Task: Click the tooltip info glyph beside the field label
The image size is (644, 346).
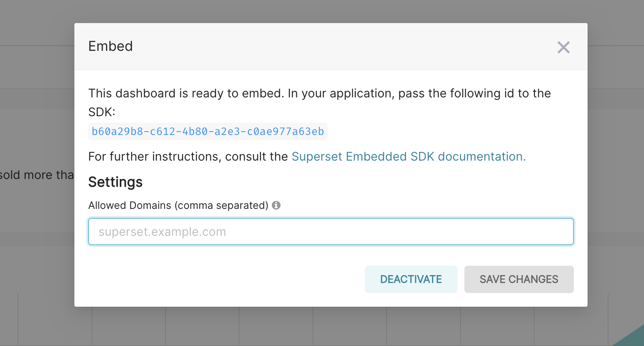Action: click(276, 205)
